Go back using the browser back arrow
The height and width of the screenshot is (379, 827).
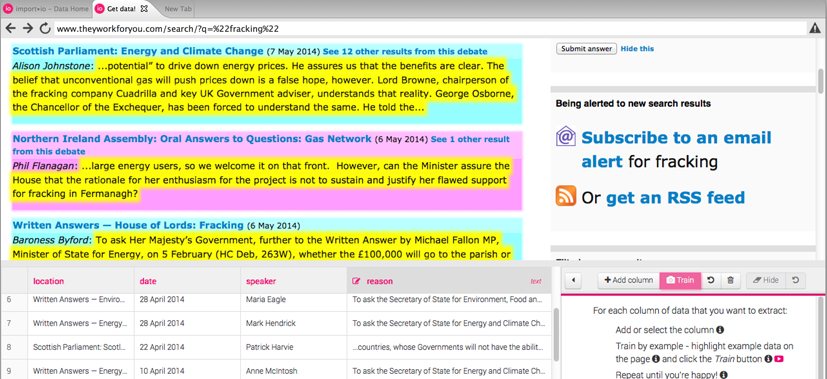pos(10,28)
